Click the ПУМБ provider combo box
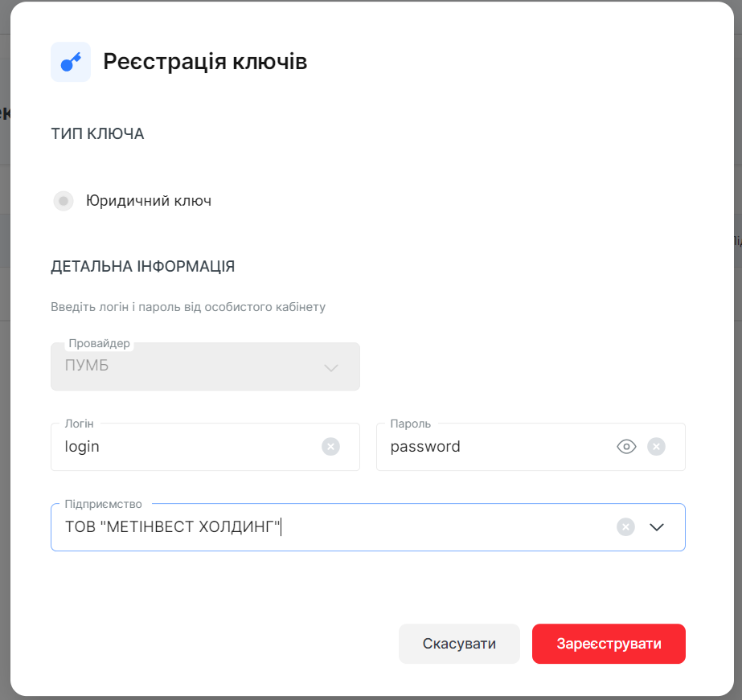The height and width of the screenshot is (700, 742). pos(205,366)
